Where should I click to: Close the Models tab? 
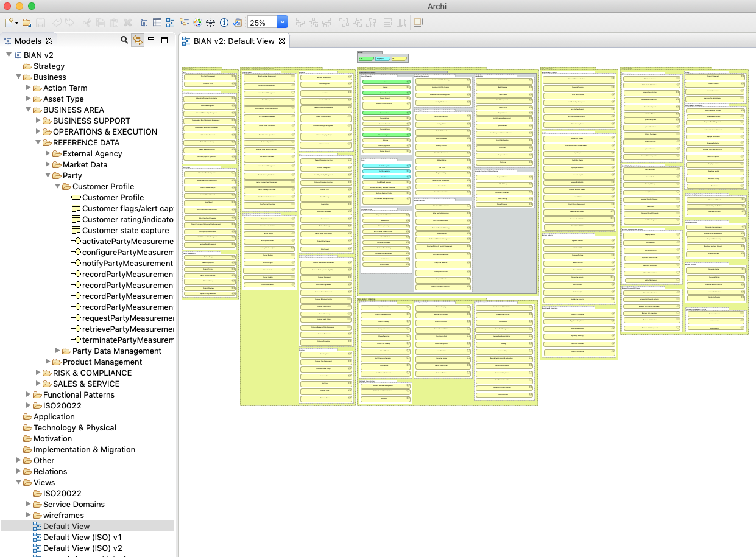(50, 41)
